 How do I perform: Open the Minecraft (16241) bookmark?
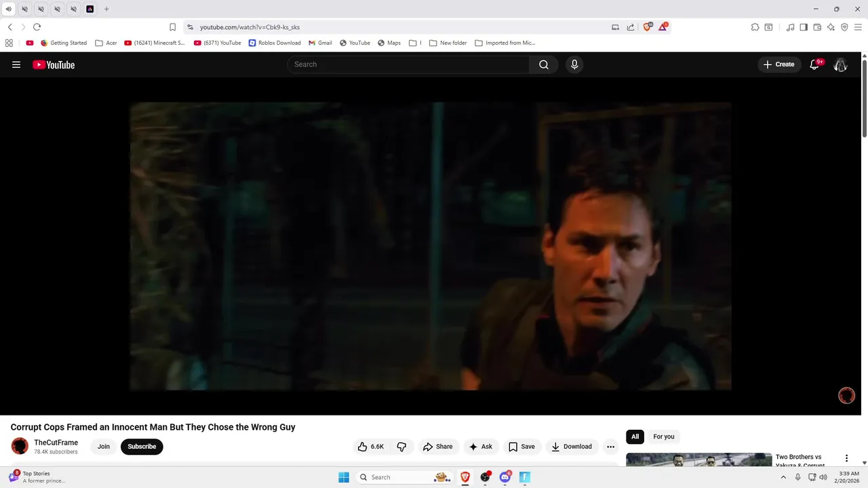click(x=155, y=43)
